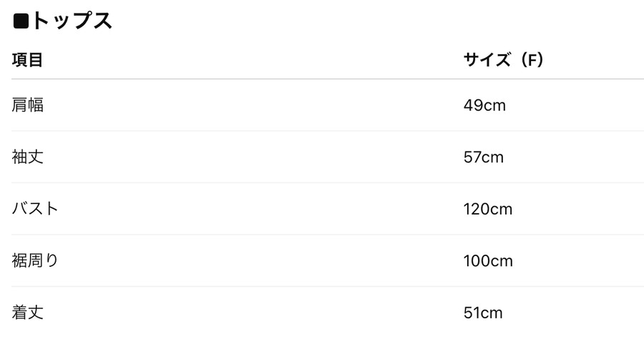Click the 着丈 row label
644x362 pixels.
click(x=28, y=313)
